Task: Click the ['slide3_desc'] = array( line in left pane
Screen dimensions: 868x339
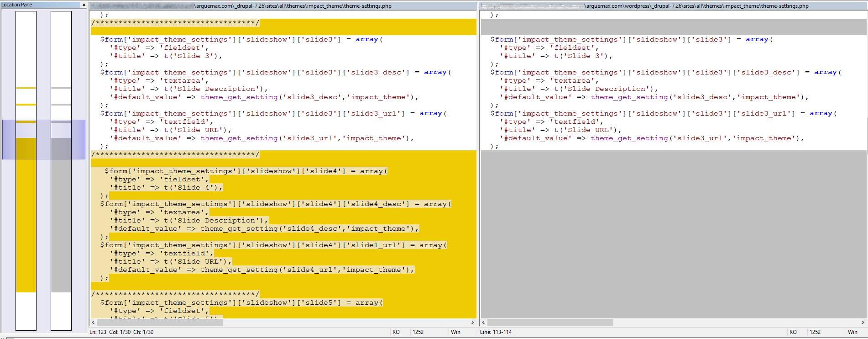Action: tap(275, 73)
